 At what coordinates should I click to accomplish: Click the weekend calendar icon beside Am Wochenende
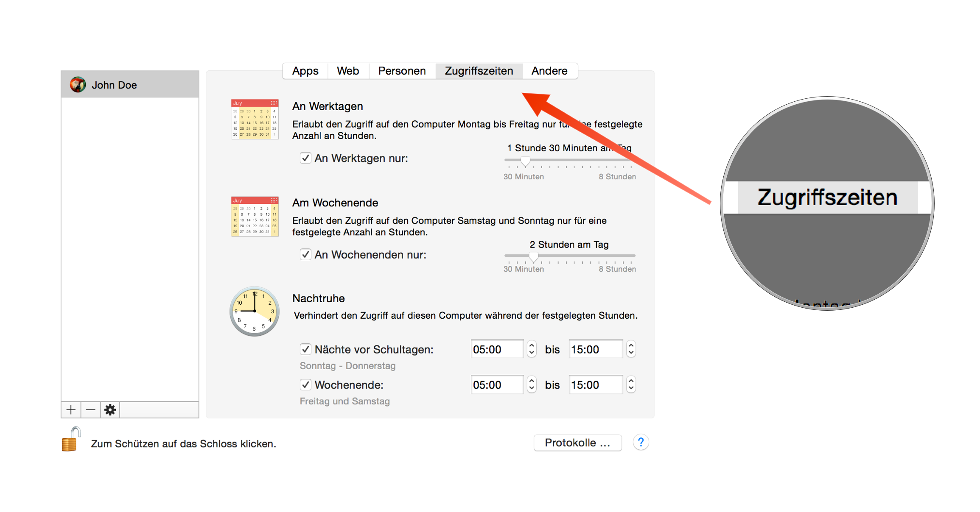pyautogui.click(x=255, y=216)
